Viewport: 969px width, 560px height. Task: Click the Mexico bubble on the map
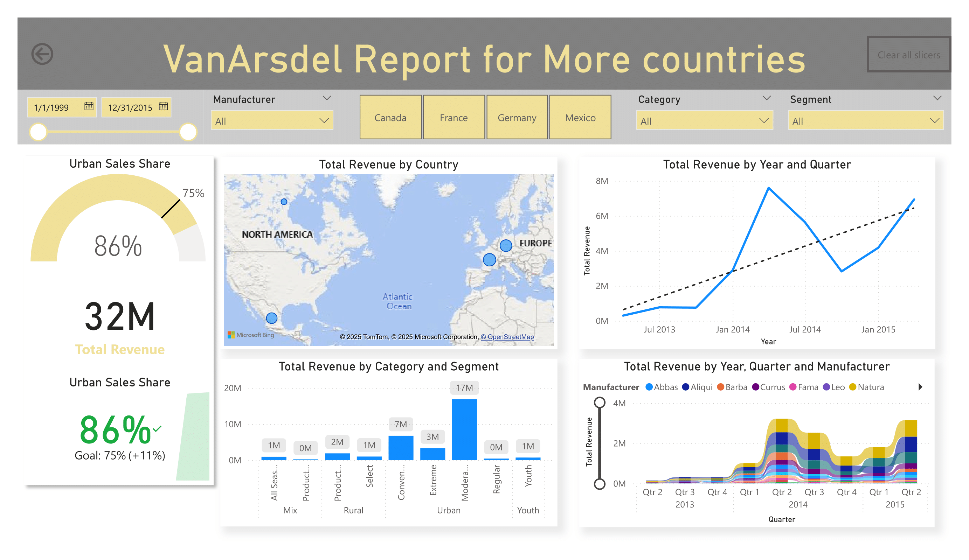point(271,318)
